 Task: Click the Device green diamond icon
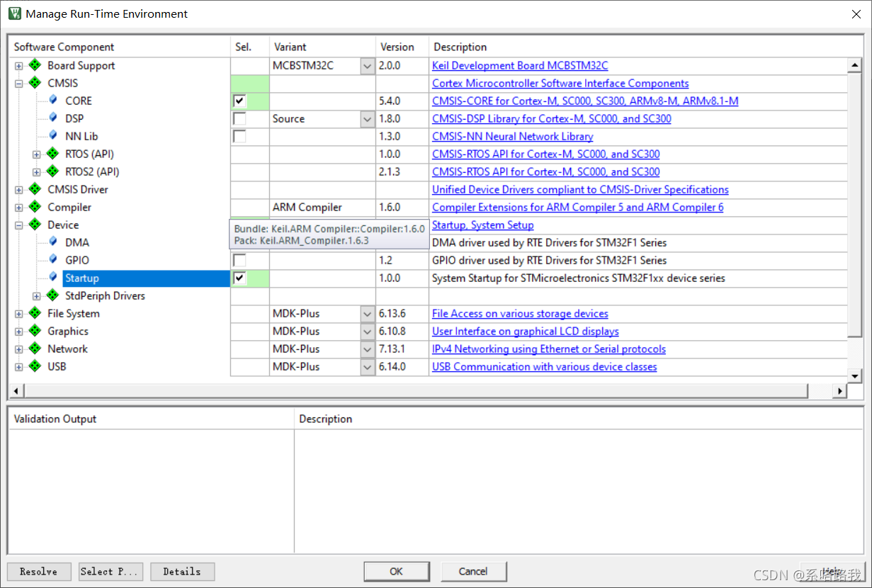pyautogui.click(x=35, y=225)
